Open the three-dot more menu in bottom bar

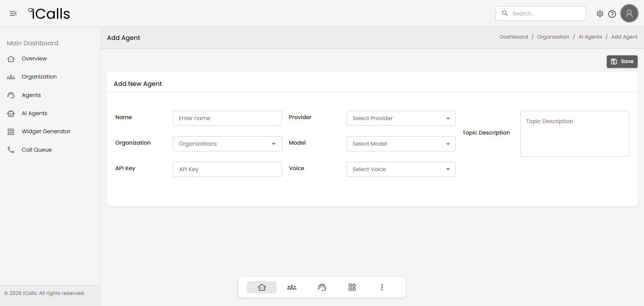point(382,287)
